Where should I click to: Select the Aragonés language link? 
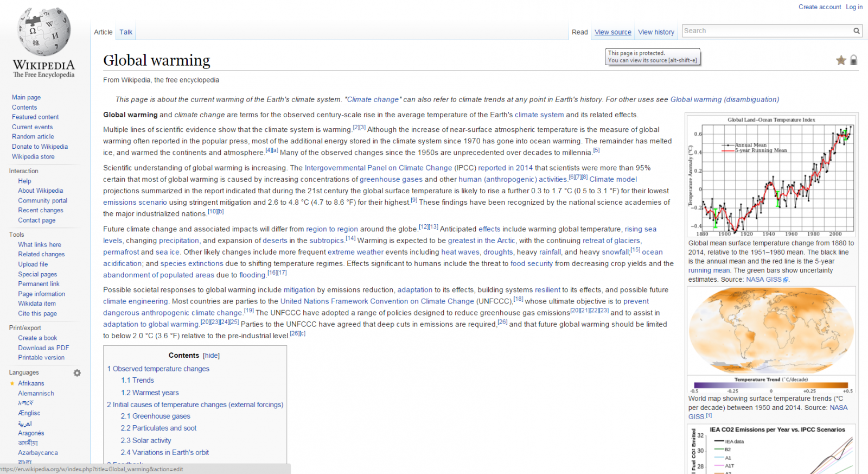point(31,433)
